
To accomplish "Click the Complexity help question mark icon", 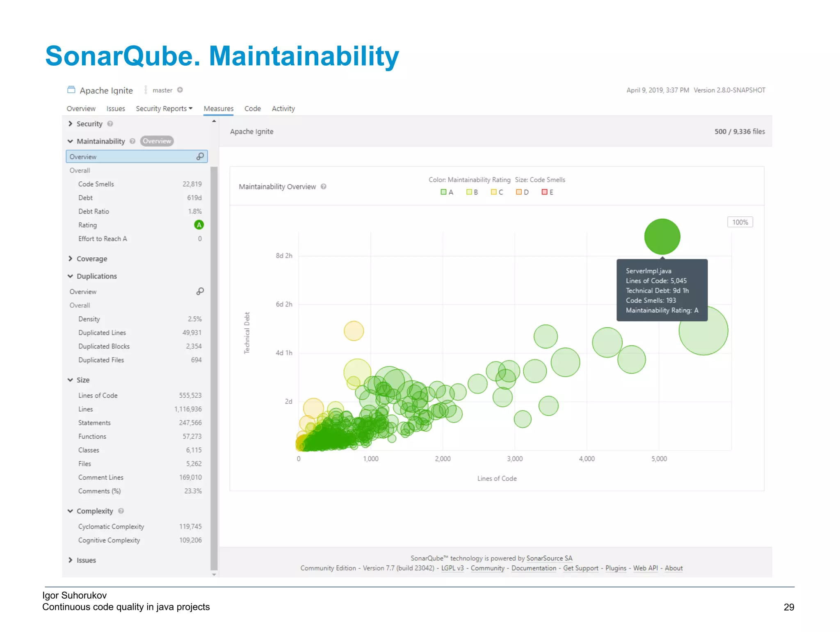I will [121, 511].
